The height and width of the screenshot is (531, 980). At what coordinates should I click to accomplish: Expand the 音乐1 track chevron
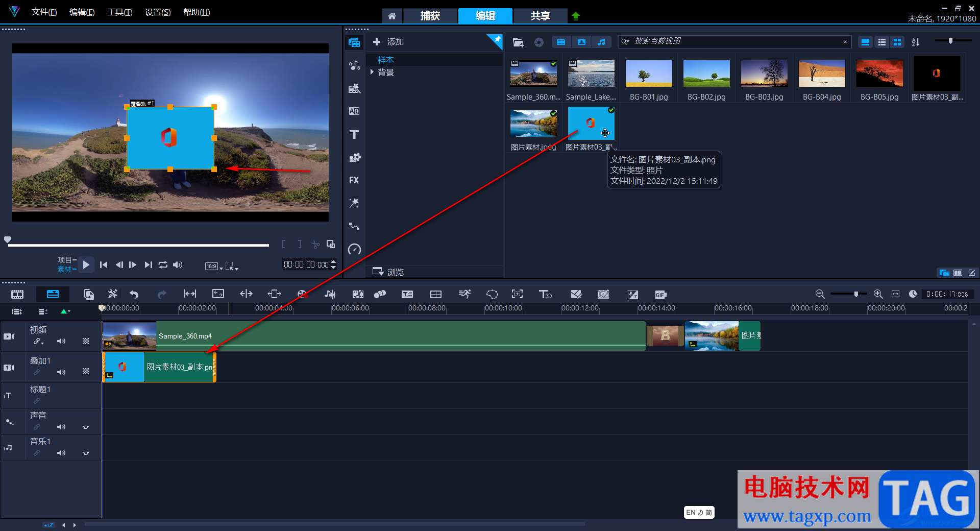pos(86,453)
